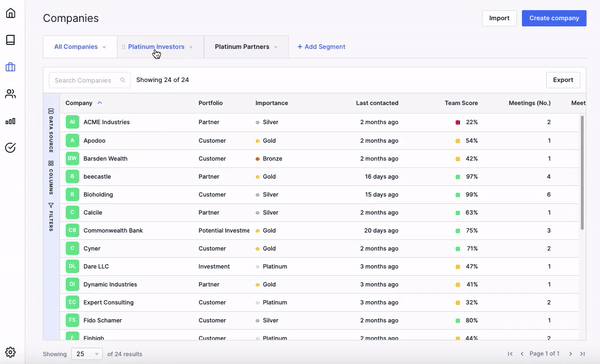Screen dimensions: 600x364
Task: Click the 20 days ago cell
Action: click(381, 230)
